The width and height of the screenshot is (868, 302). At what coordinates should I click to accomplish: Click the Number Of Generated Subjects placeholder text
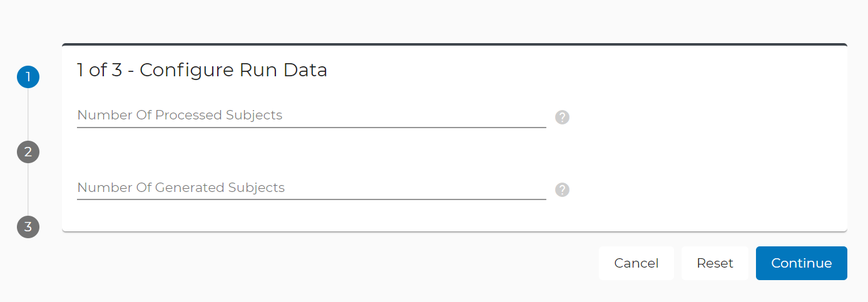click(x=181, y=188)
